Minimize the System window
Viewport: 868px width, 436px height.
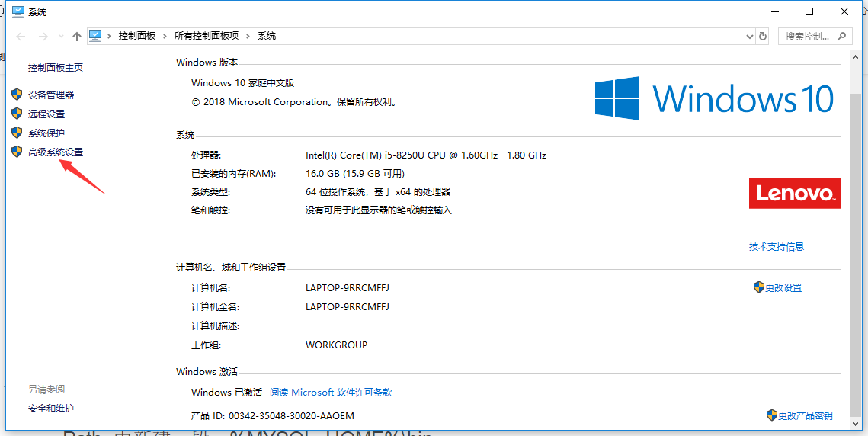[776, 11]
